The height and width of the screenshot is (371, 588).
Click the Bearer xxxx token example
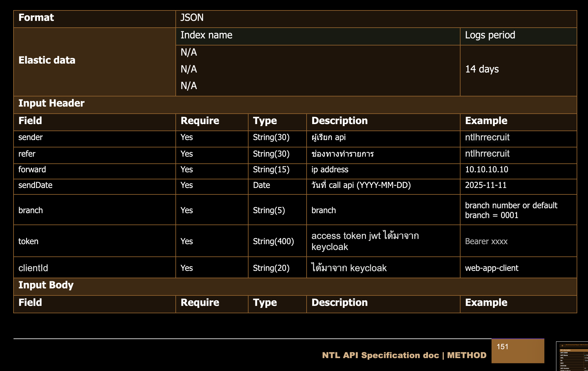pos(486,241)
